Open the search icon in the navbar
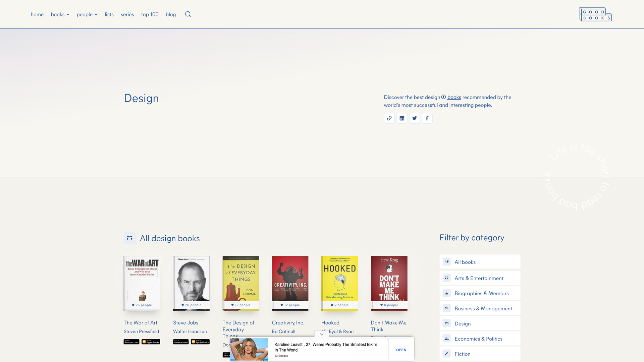This screenshot has width=644, height=362. (x=188, y=14)
